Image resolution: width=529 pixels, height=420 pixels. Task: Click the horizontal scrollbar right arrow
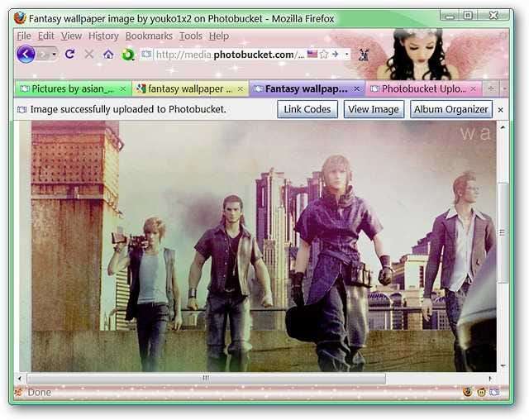[490, 379]
